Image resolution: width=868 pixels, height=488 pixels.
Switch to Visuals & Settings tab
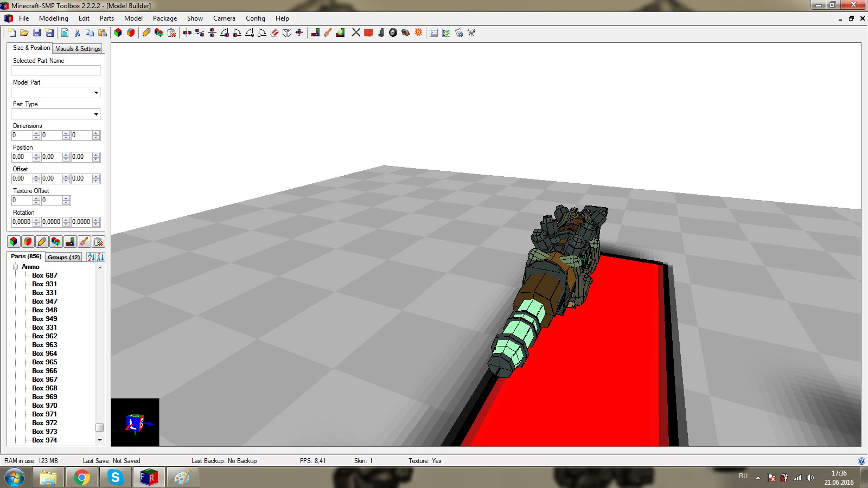[78, 48]
